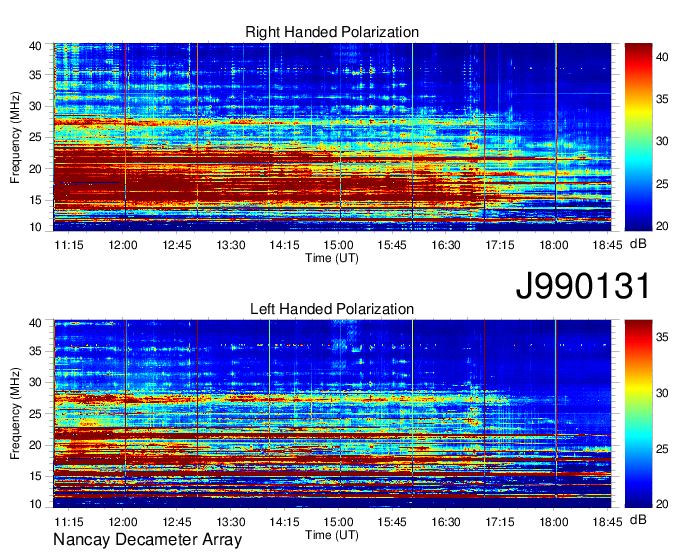The image size is (680, 552).
Task: Click the 12:00 time tick of Right Handed plot
Action: 123,245
